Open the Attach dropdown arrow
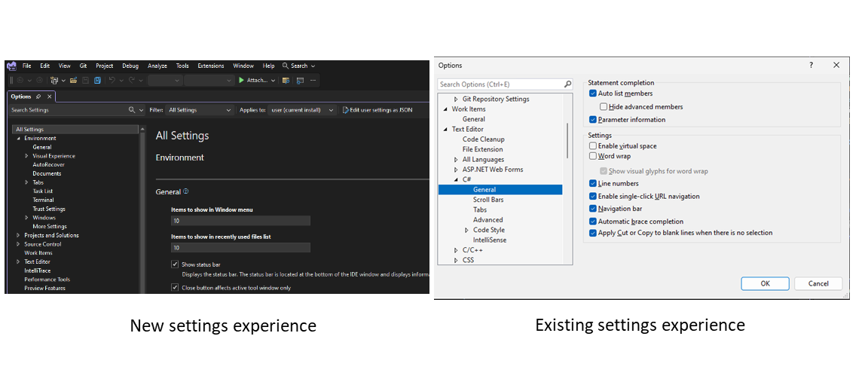The height and width of the screenshot is (379, 868). 274,80
